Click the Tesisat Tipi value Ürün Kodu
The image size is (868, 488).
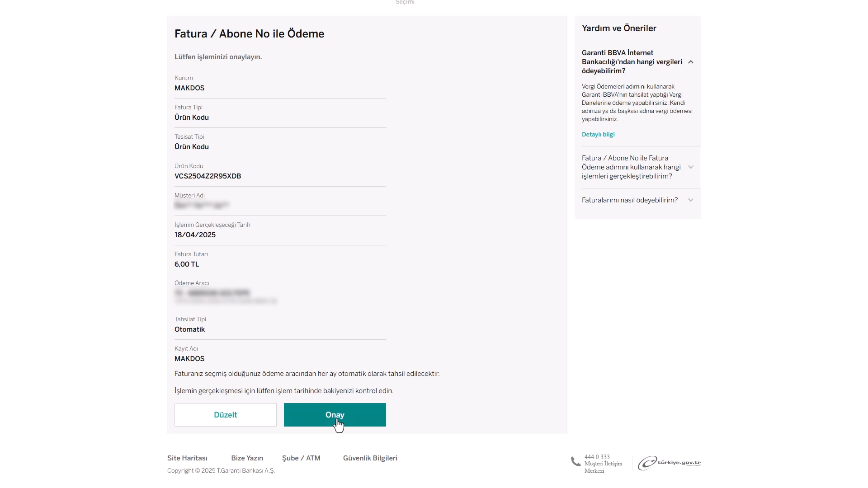(x=192, y=147)
